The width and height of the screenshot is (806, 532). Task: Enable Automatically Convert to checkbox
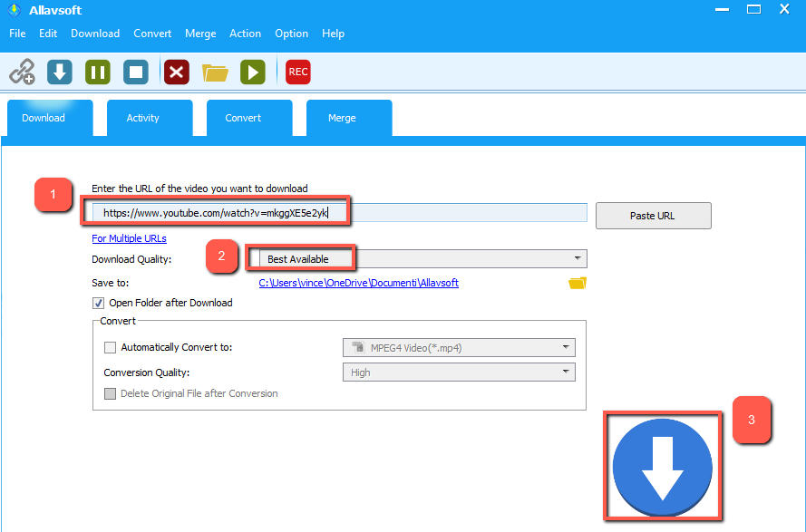(110, 347)
